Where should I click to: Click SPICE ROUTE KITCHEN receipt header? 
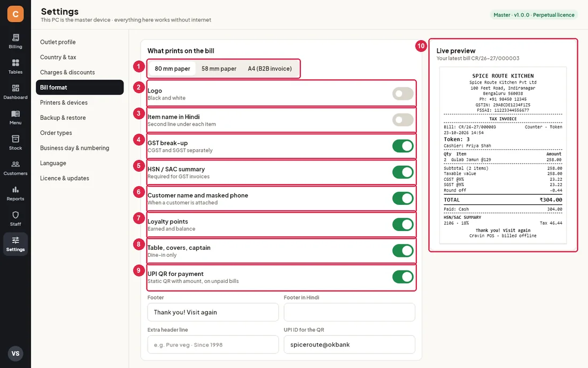tap(503, 76)
